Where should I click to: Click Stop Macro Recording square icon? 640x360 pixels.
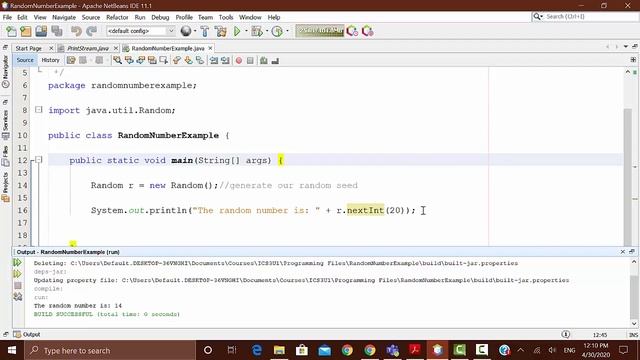(250, 60)
